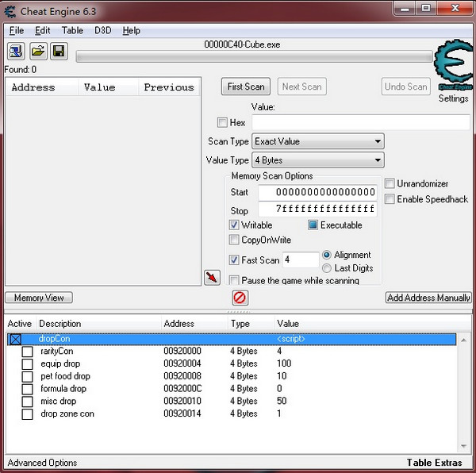Click the scan progress bar
The height and width of the screenshot is (473, 476).
tap(255, 57)
